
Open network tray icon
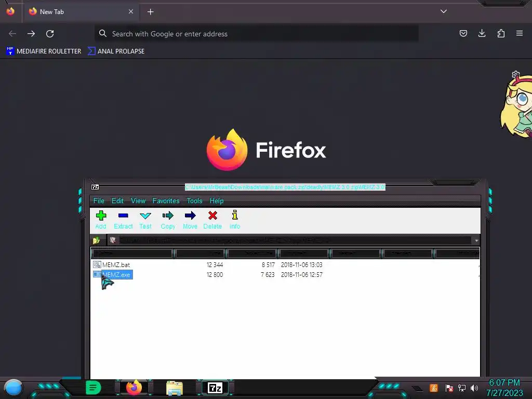pyautogui.click(x=461, y=388)
